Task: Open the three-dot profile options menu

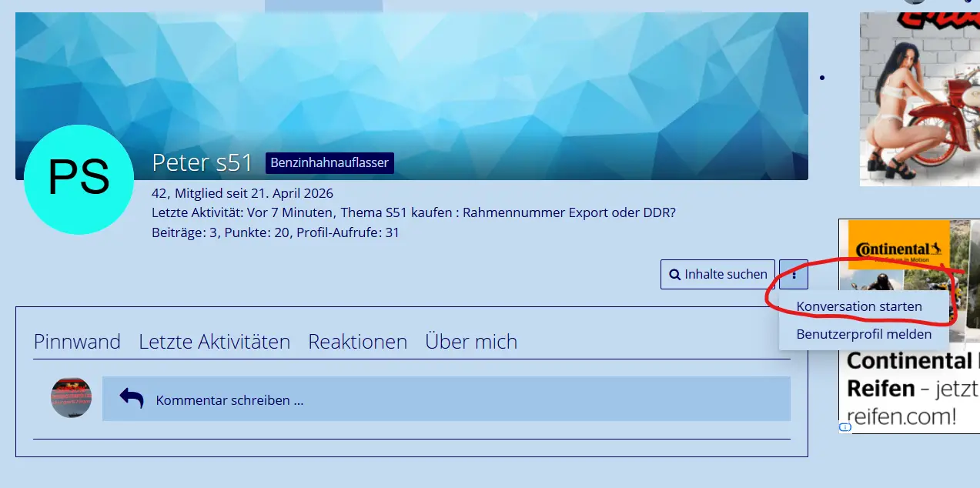Action: click(794, 274)
